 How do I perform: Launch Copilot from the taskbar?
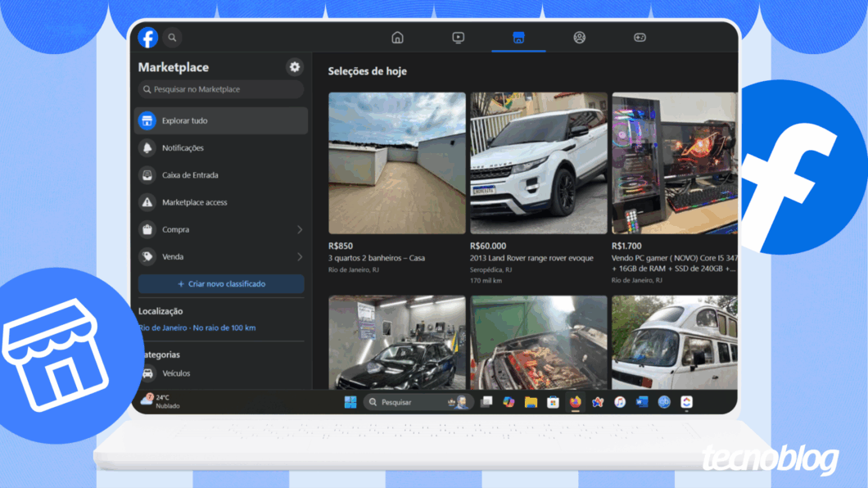tap(509, 402)
